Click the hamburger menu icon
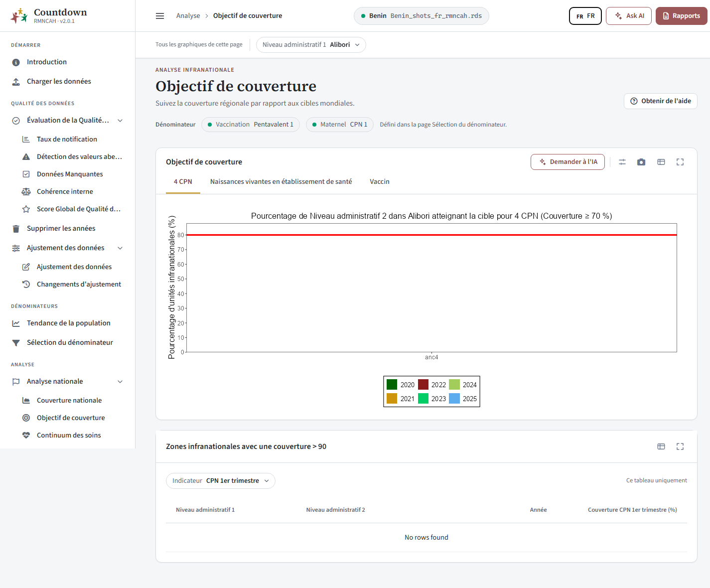The image size is (710, 588). click(x=160, y=16)
